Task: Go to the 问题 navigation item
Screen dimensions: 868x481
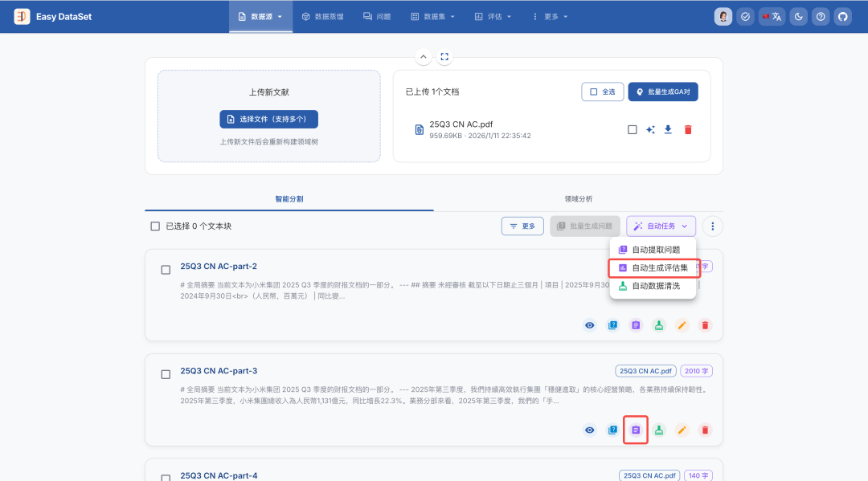Action: (377, 17)
